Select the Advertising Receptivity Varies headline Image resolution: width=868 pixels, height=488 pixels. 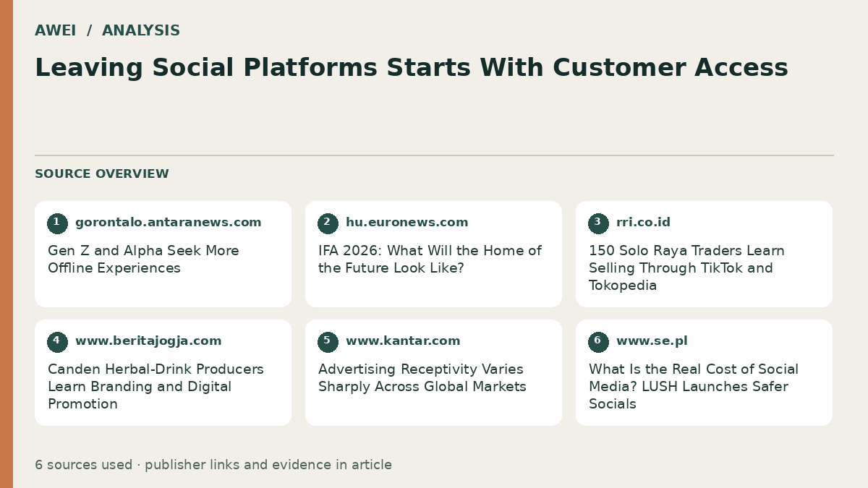422,378
